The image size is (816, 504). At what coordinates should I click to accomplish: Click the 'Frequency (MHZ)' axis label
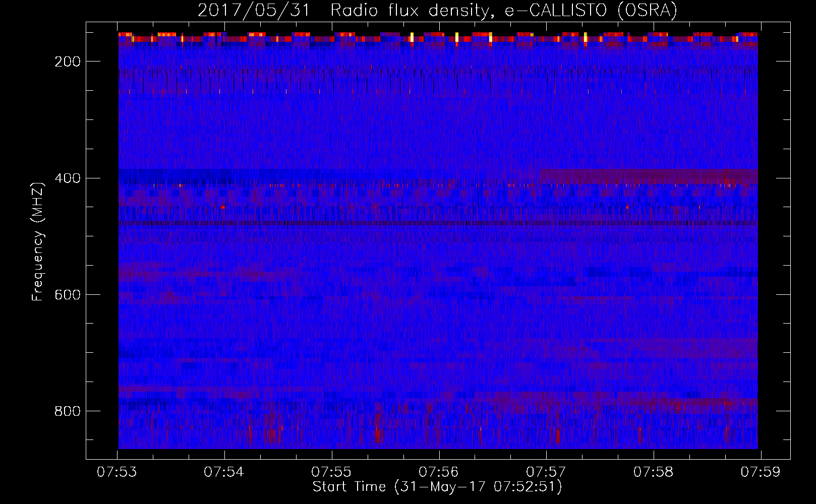point(38,241)
